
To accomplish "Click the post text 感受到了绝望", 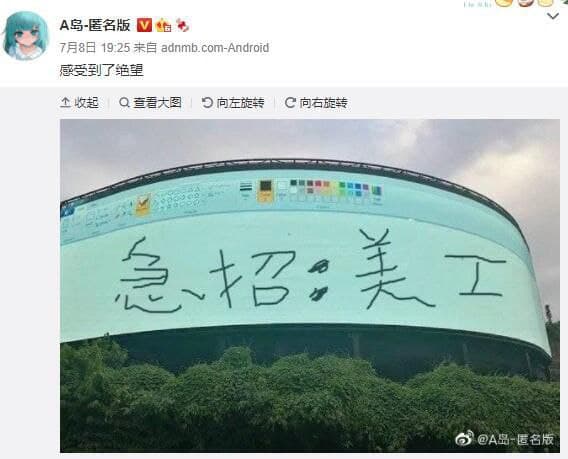I will click(101, 70).
